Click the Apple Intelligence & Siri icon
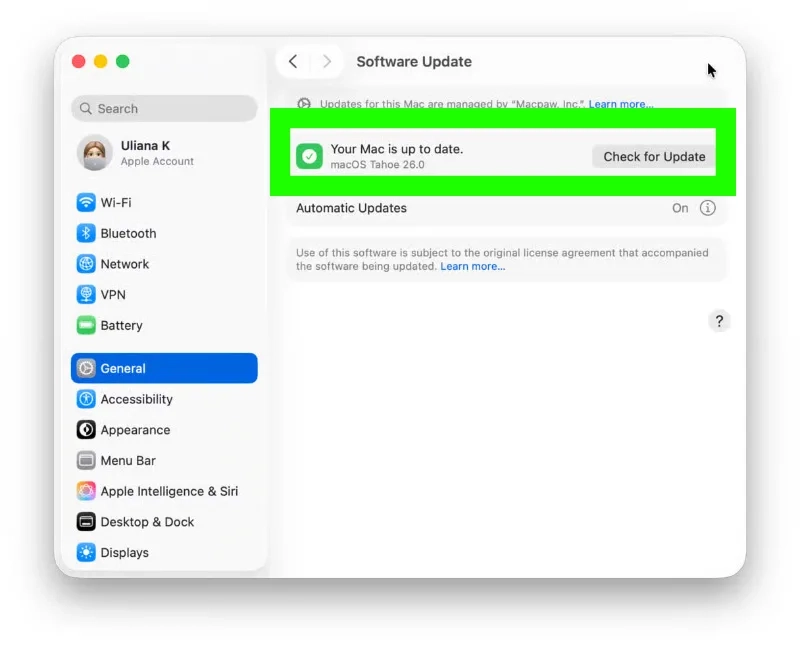The height and width of the screenshot is (649, 800). 86,491
